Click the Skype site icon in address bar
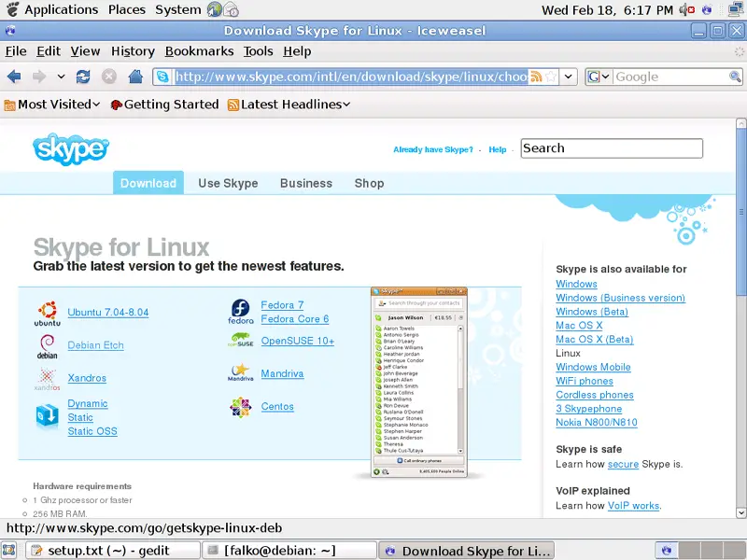This screenshot has height=560, width=747. (x=162, y=77)
